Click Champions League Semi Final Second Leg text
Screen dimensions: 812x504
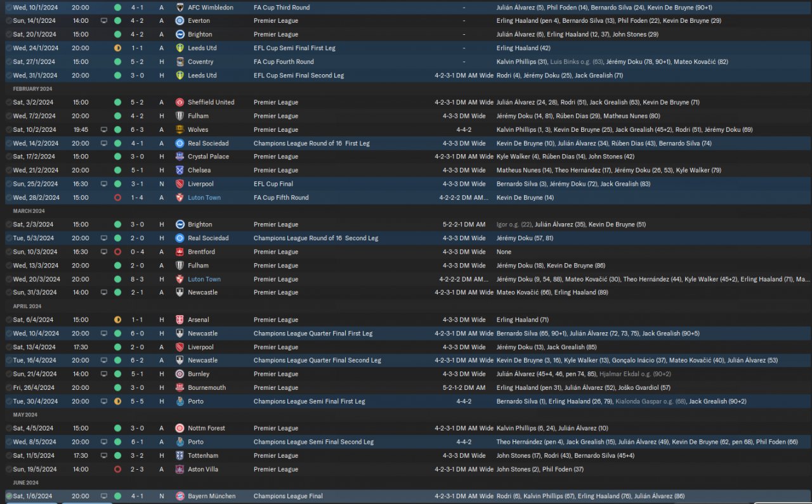coord(314,443)
